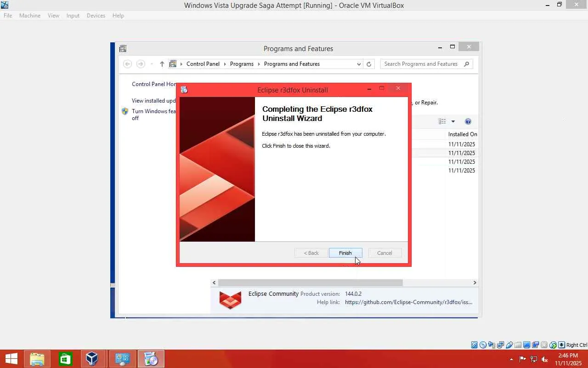The height and width of the screenshot is (368, 588).
Task: Click the VirtualBox taskbar icon
Action: (92, 359)
